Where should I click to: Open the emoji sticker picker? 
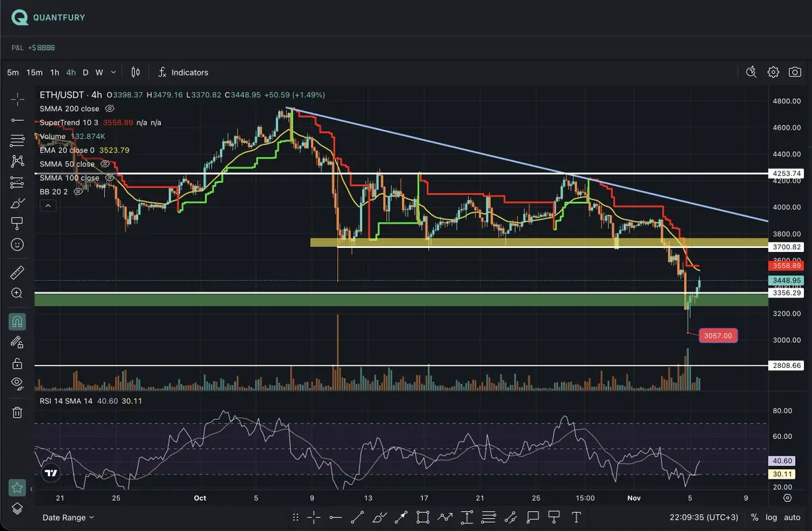(x=17, y=245)
